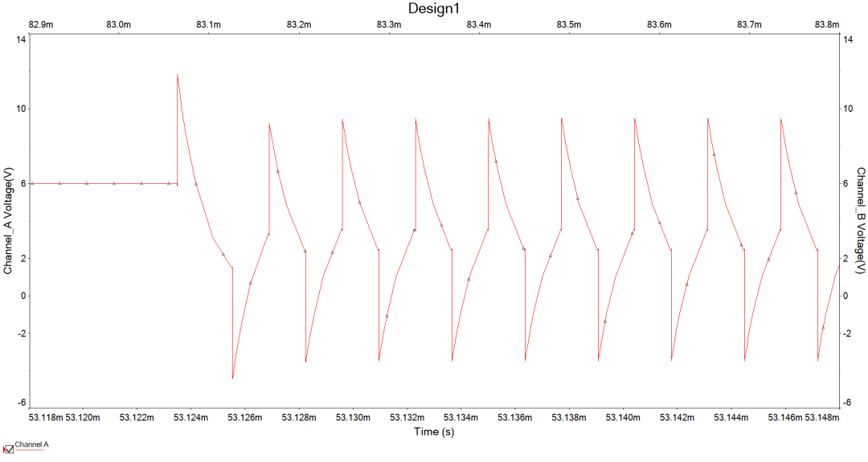Screen dimensions: 868x462
Task: Click the 83.2m tick label
Action: pyautogui.click(x=299, y=25)
